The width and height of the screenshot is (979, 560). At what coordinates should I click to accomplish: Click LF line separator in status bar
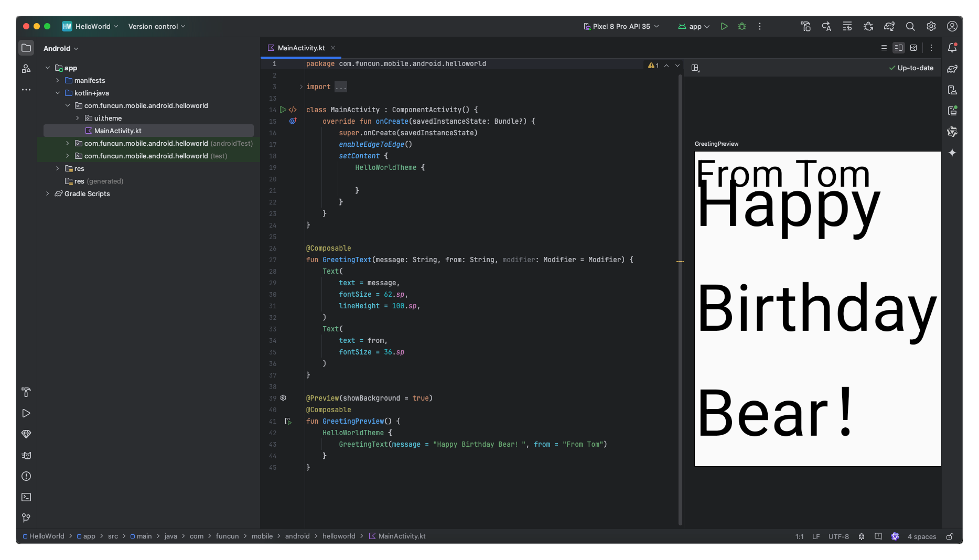coord(816,536)
